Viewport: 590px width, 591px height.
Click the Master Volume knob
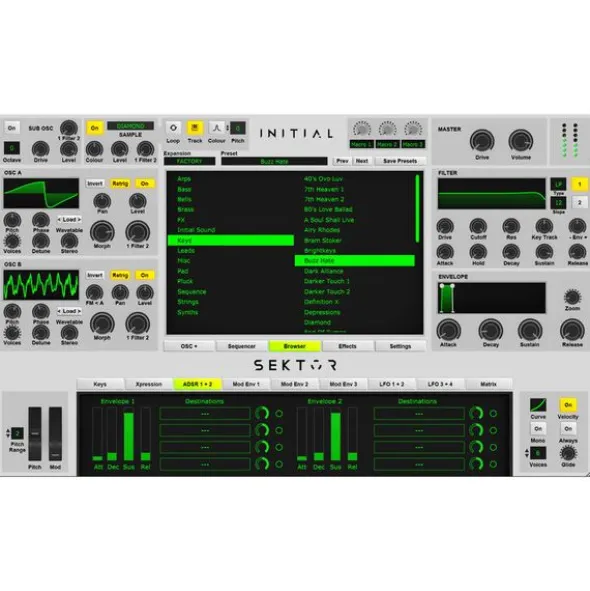(x=521, y=141)
